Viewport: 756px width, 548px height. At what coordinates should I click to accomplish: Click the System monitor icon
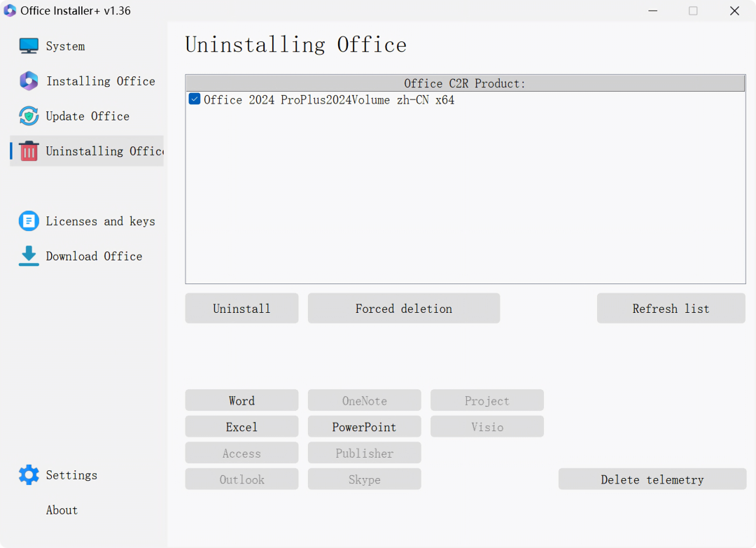point(29,45)
